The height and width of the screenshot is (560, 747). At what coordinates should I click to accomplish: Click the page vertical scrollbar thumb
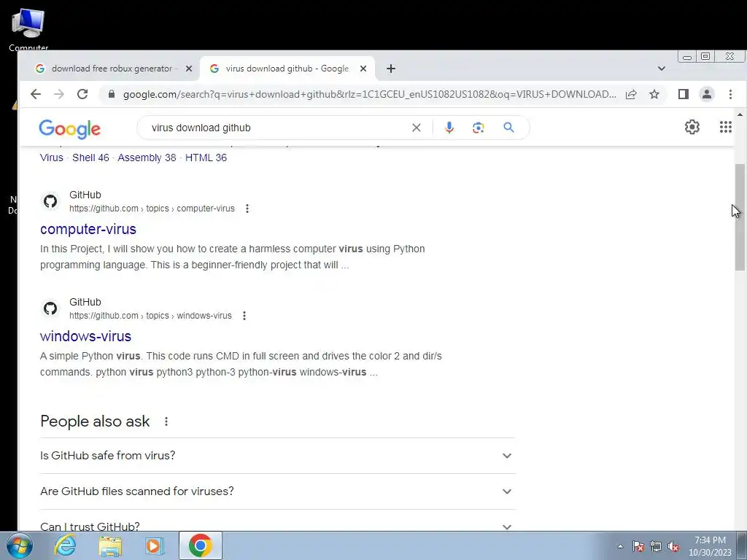point(740,217)
